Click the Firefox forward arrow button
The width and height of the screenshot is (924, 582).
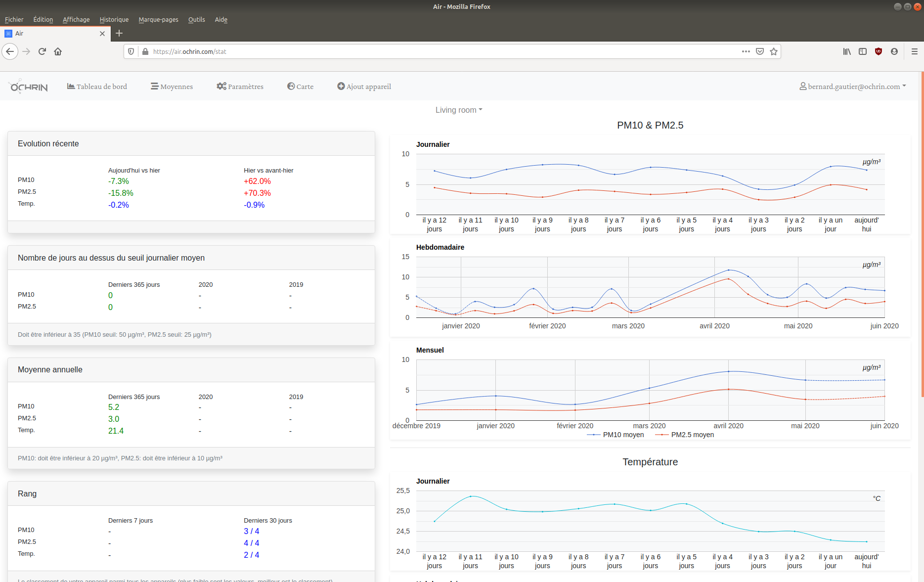26,51
